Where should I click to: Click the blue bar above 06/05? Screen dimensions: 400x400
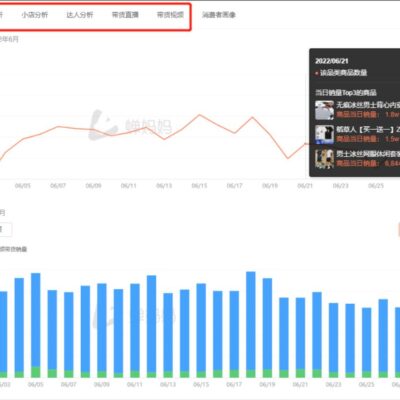[x=36, y=320]
